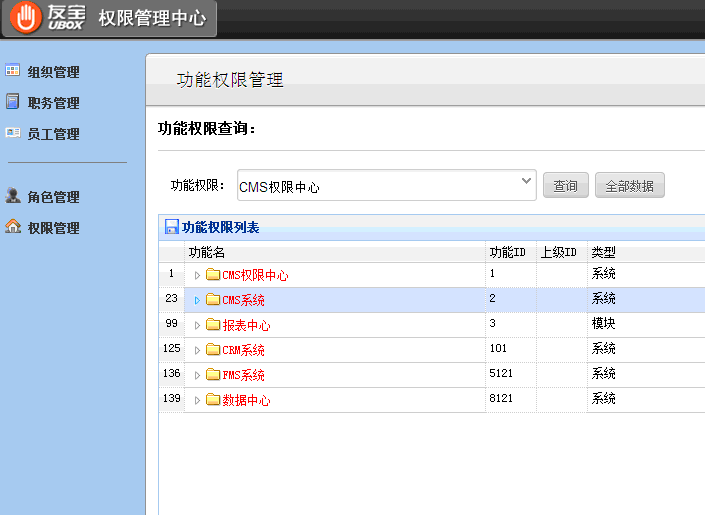Click the 全部数据 button
The width and height of the screenshot is (705, 515).
629,185
